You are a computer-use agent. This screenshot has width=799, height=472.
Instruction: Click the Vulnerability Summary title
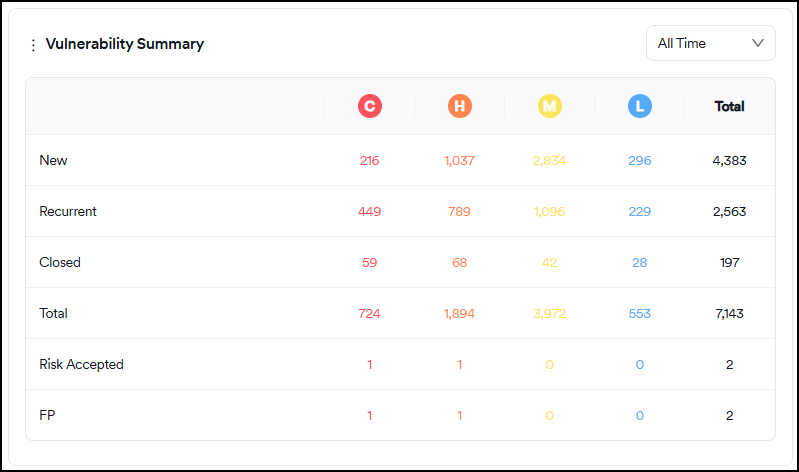pyautogui.click(x=125, y=44)
